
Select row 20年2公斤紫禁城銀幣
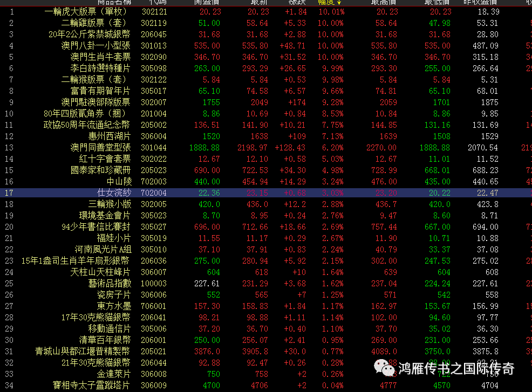pos(266,35)
